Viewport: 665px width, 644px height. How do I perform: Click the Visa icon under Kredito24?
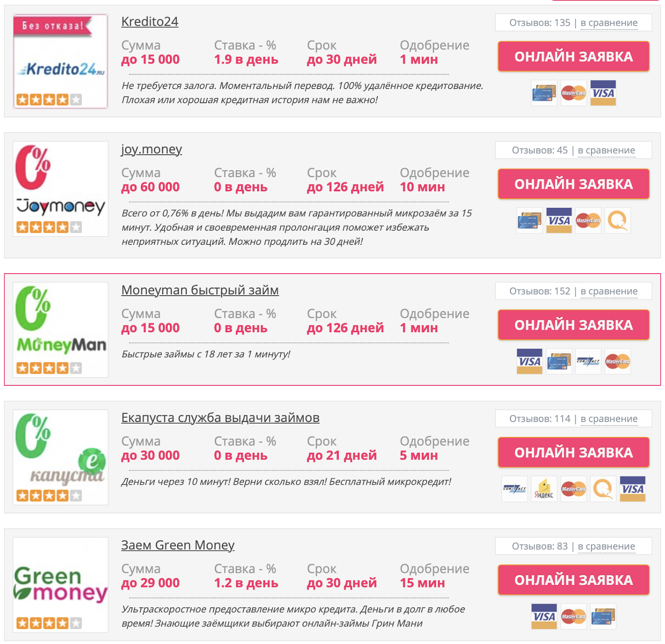[x=603, y=93]
